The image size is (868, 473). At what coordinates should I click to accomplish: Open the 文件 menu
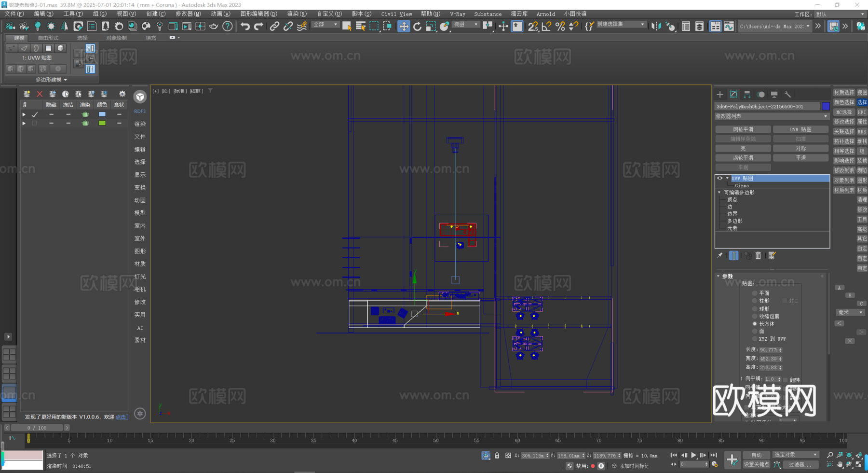[x=14, y=14]
